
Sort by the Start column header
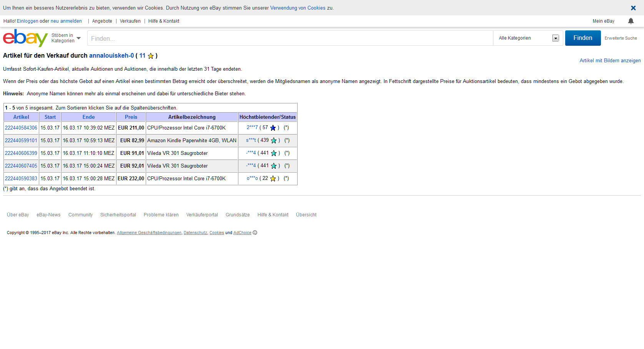tap(50, 117)
